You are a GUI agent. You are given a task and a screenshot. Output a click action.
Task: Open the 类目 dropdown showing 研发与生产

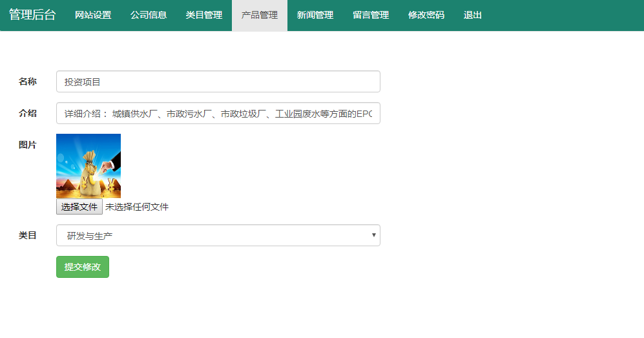(218, 235)
